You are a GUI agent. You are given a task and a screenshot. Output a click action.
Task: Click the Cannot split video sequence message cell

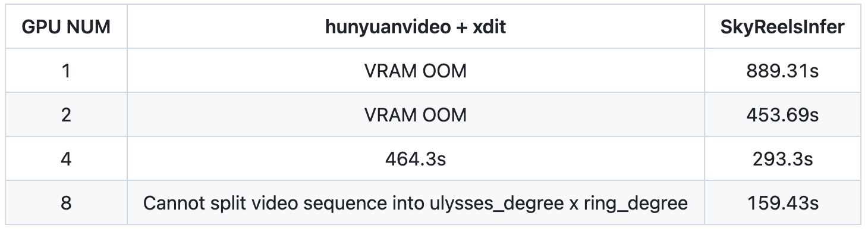pyautogui.click(x=416, y=203)
